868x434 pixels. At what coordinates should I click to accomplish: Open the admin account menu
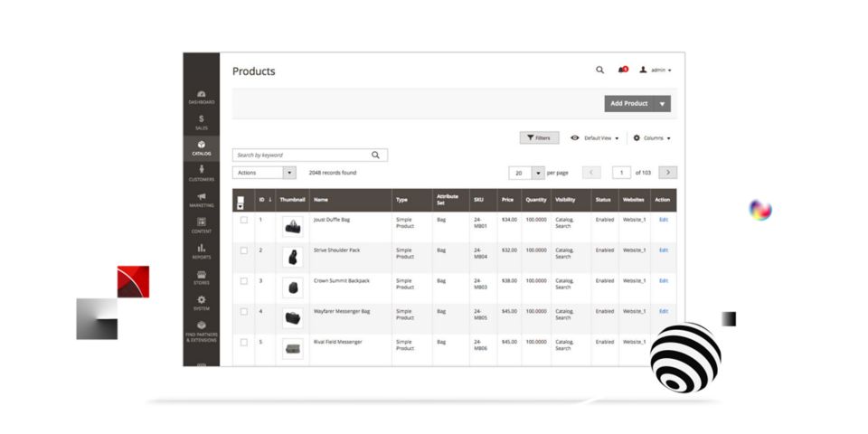pos(656,71)
